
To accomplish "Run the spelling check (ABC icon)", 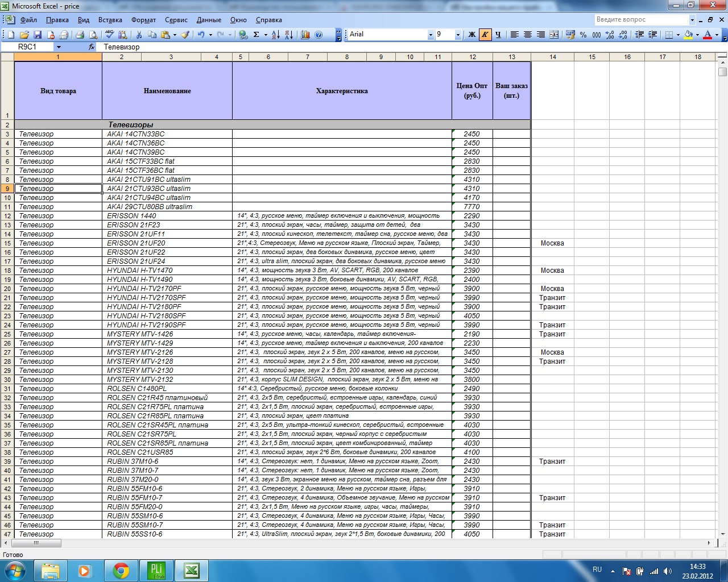I will pos(110,35).
